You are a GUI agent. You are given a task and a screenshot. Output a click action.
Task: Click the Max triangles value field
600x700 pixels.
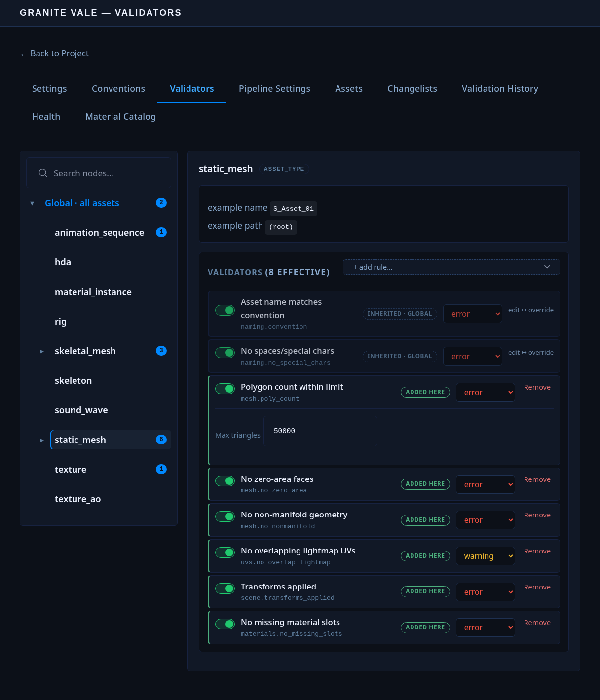pos(320,431)
